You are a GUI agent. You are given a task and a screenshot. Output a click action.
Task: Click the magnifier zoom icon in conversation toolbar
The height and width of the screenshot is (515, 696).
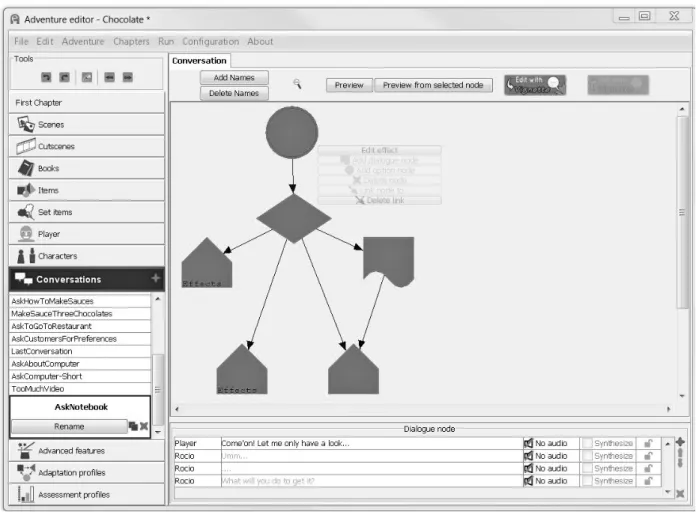pyautogui.click(x=297, y=84)
